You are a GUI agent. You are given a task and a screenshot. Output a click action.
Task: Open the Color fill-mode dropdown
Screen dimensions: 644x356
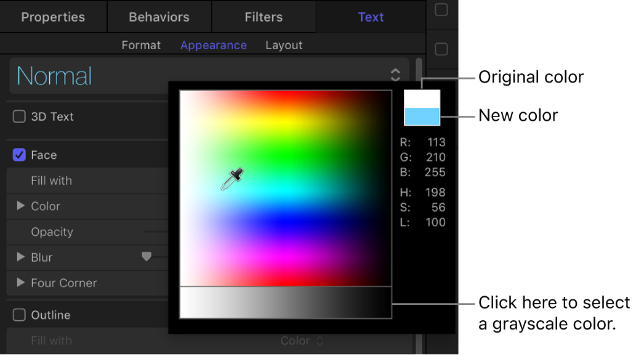[302, 341]
